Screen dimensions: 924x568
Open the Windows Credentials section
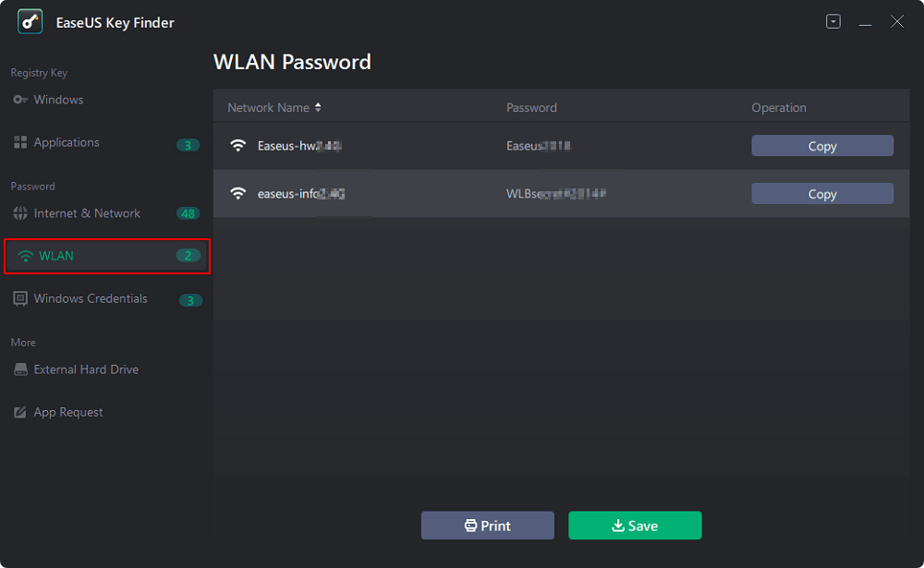click(89, 298)
